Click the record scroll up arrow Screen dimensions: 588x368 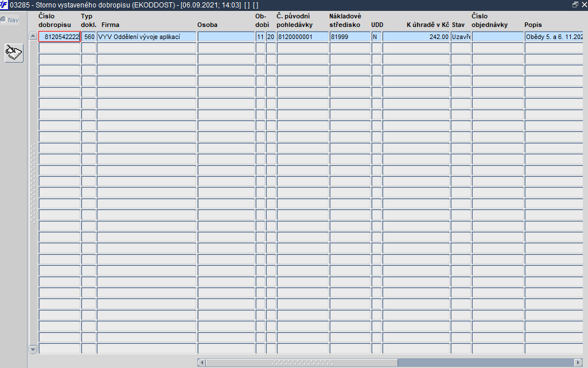pyautogui.click(x=33, y=36)
